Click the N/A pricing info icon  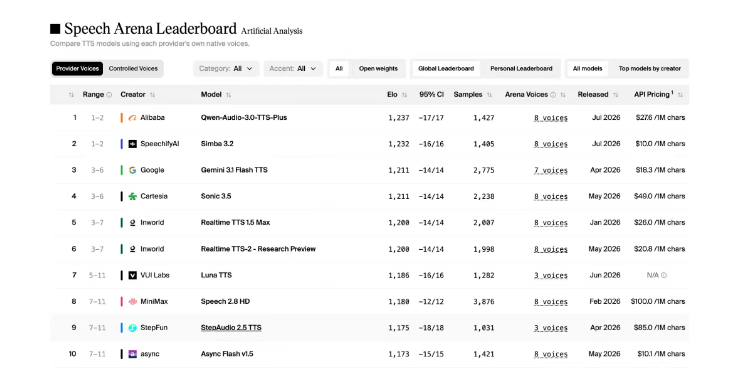[664, 275]
